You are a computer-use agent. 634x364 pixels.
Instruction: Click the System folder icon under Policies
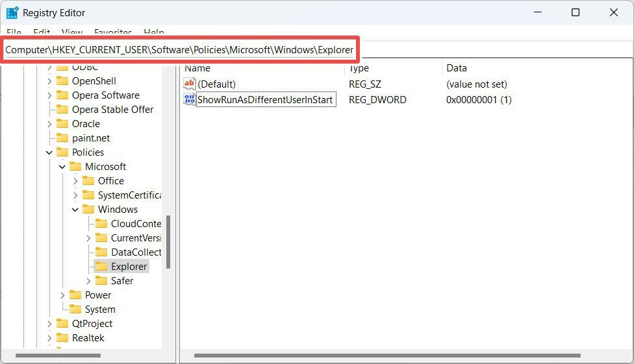(x=75, y=309)
